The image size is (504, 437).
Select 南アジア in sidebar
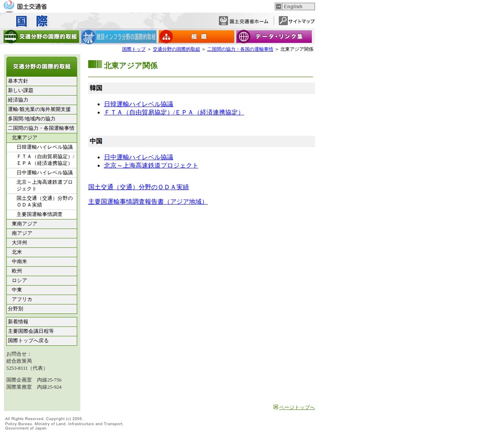coord(42,233)
